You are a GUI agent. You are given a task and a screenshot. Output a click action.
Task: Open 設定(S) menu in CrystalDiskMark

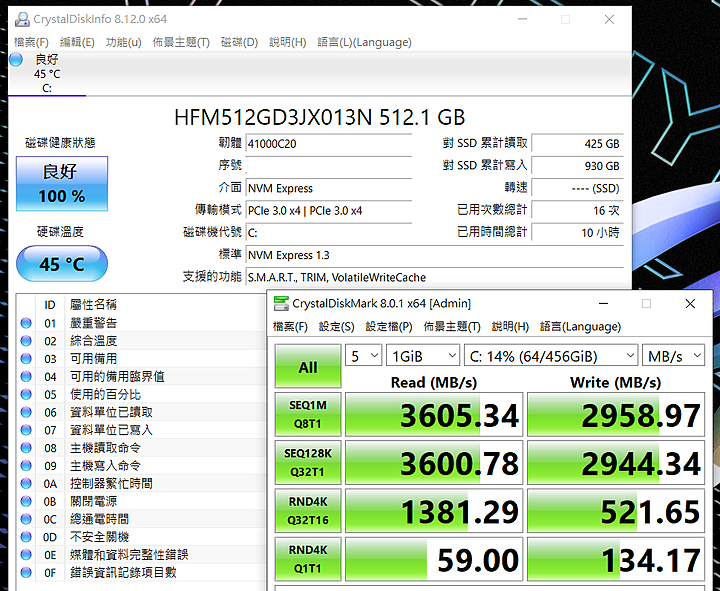point(337,326)
